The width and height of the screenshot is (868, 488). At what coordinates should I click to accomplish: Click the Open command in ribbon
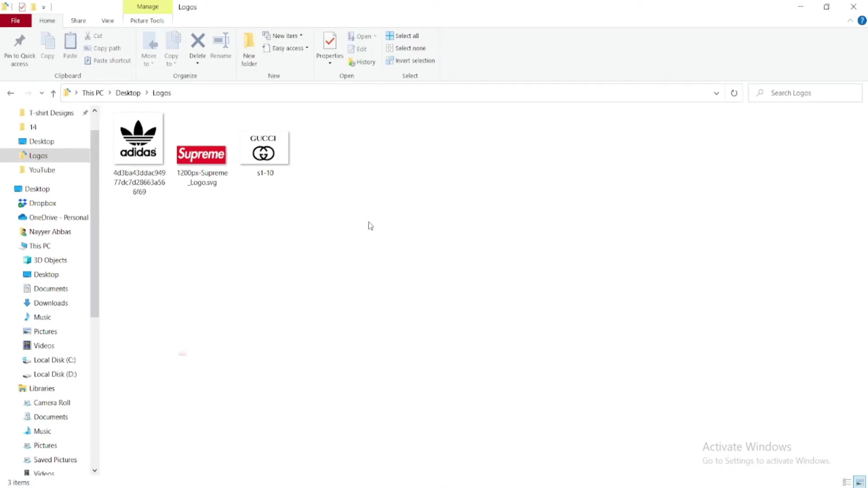tap(362, 36)
